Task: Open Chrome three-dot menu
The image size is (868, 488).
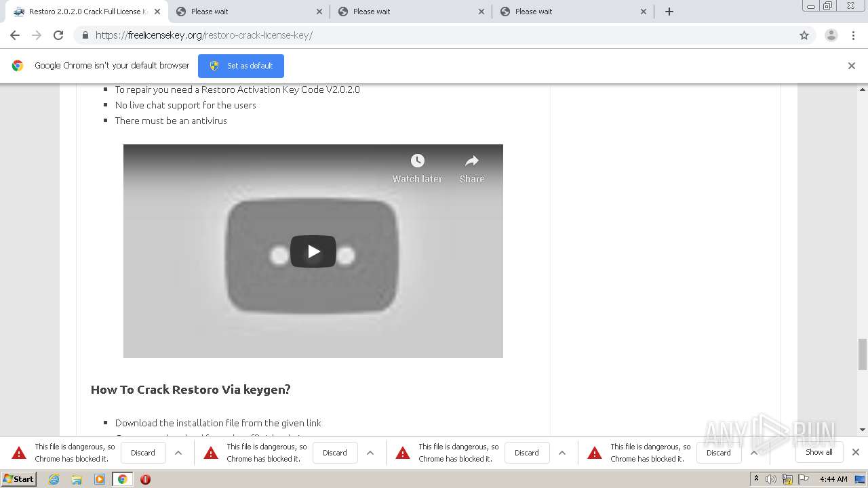Action: (x=854, y=35)
